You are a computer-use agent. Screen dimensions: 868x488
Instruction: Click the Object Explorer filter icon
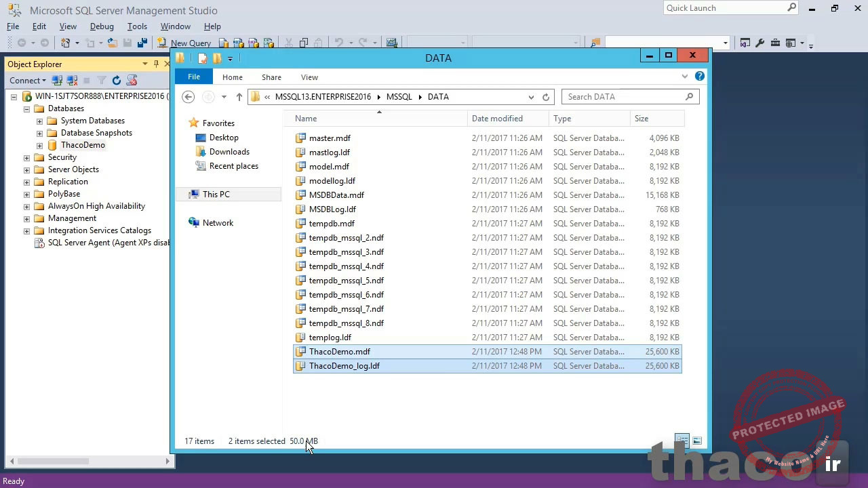coord(100,80)
